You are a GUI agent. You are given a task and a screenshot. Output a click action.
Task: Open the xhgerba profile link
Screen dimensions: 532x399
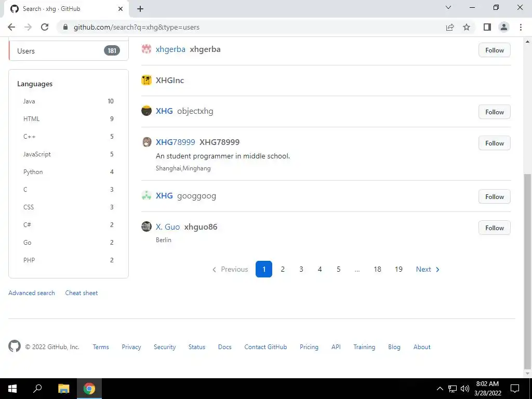click(x=170, y=49)
